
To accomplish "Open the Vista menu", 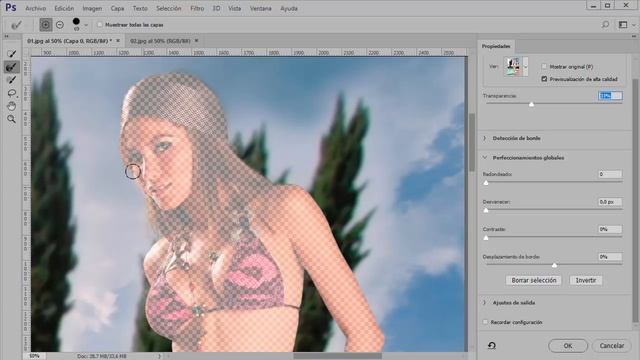I will (x=234, y=8).
